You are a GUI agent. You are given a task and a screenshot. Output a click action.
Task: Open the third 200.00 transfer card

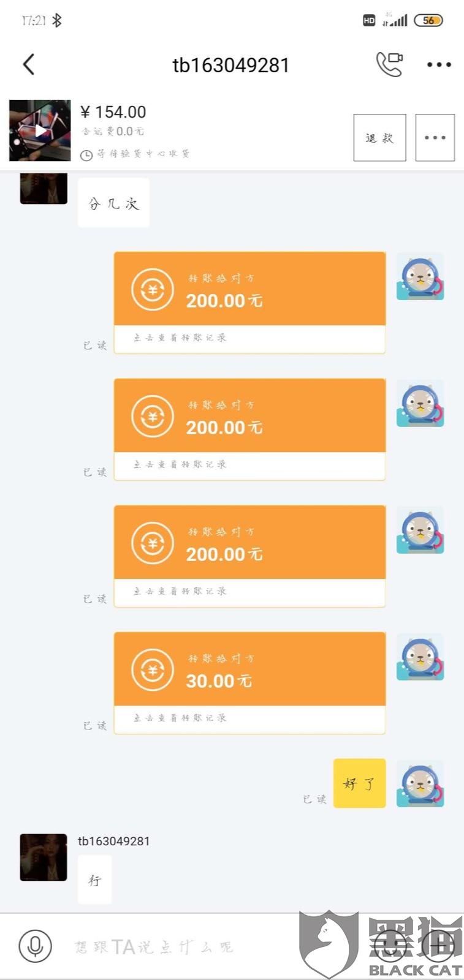pos(249,542)
